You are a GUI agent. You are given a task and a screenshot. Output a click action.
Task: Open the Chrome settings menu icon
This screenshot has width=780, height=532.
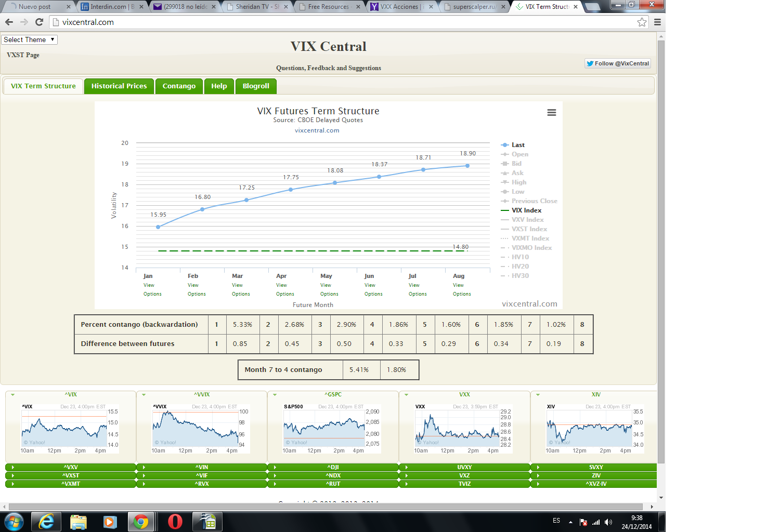click(657, 22)
